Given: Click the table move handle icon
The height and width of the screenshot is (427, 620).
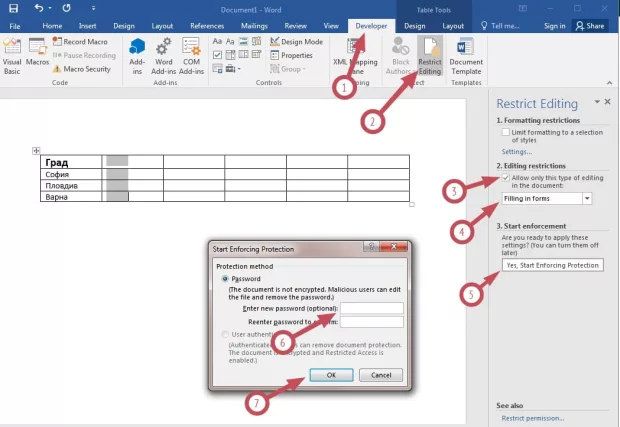Looking at the screenshot, I should click(x=36, y=150).
